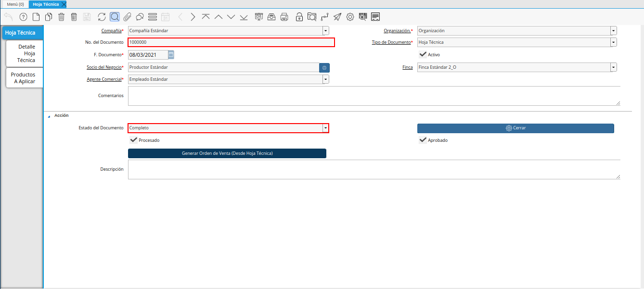The height and width of the screenshot is (289, 644).
Task: Close the Hoja Técnica window tab
Action: tap(64, 4)
